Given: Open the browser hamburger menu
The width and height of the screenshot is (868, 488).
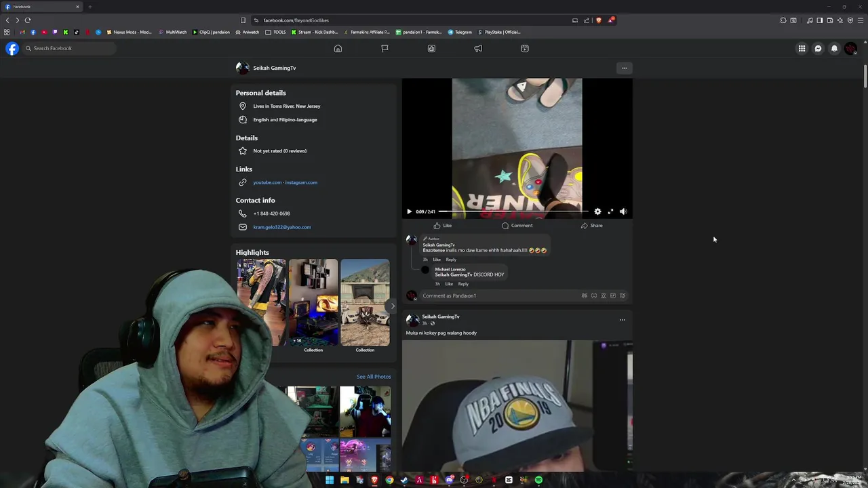Looking at the screenshot, I should [861, 20].
